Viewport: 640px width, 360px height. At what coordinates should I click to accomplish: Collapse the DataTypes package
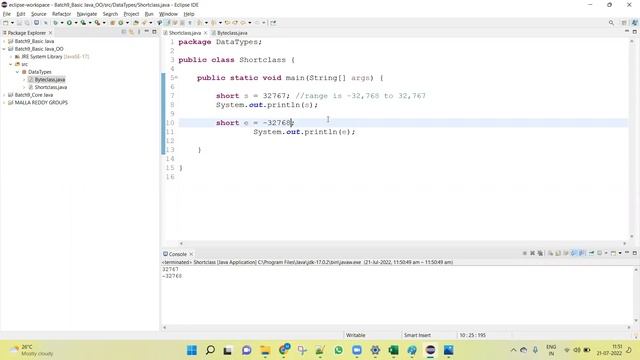point(18,72)
